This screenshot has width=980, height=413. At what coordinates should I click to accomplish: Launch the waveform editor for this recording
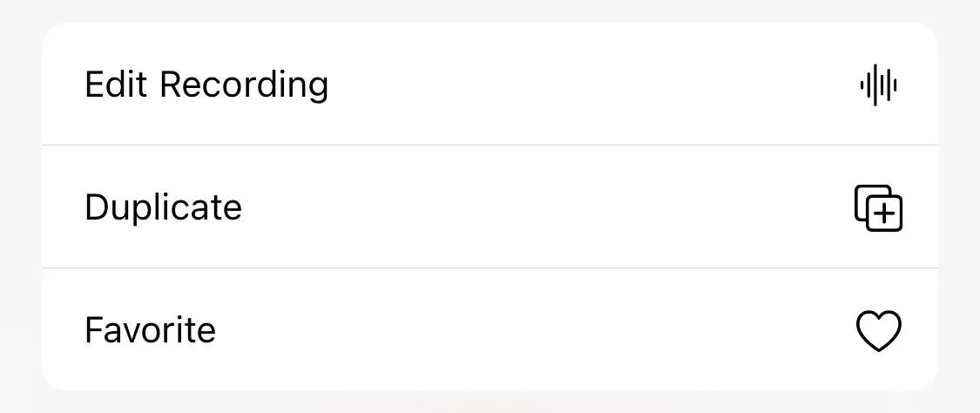click(490, 85)
